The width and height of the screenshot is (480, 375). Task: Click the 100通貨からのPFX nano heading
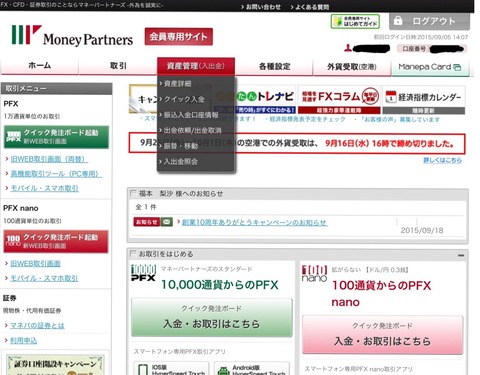pos(381,294)
